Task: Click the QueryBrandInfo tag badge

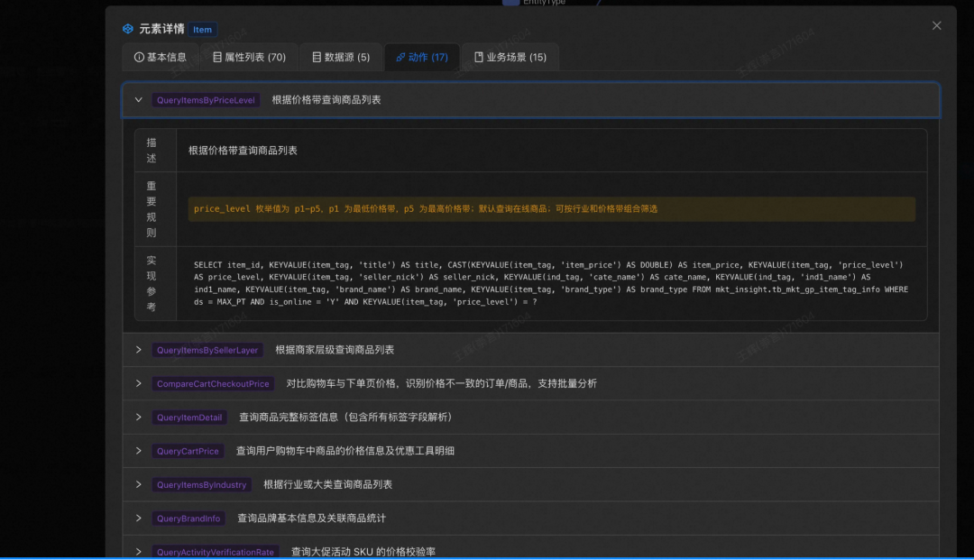Action: coord(188,518)
